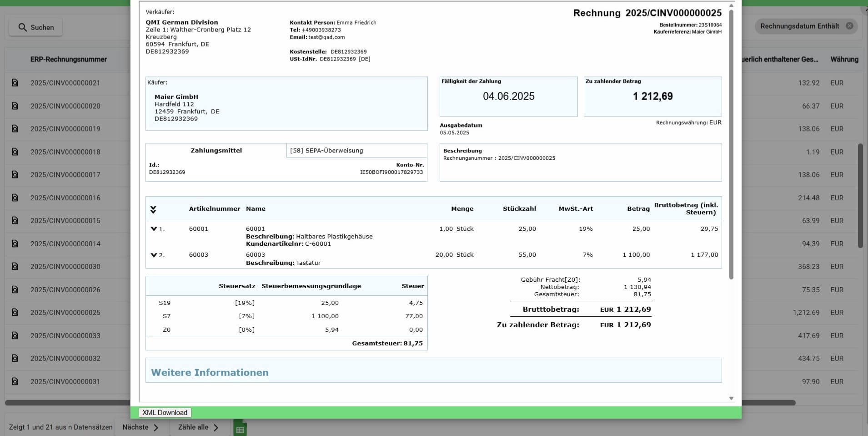Open preview icon for invoice 2025/CINV000000033
The height and width of the screenshot is (436, 868).
15,335
